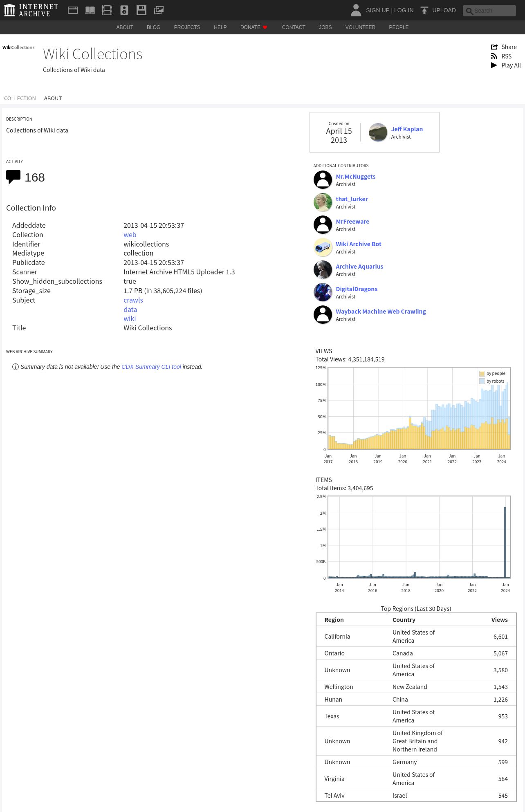Open the ABOUT navigation menu item
Viewport: 525px width, 812px height.
point(125,27)
